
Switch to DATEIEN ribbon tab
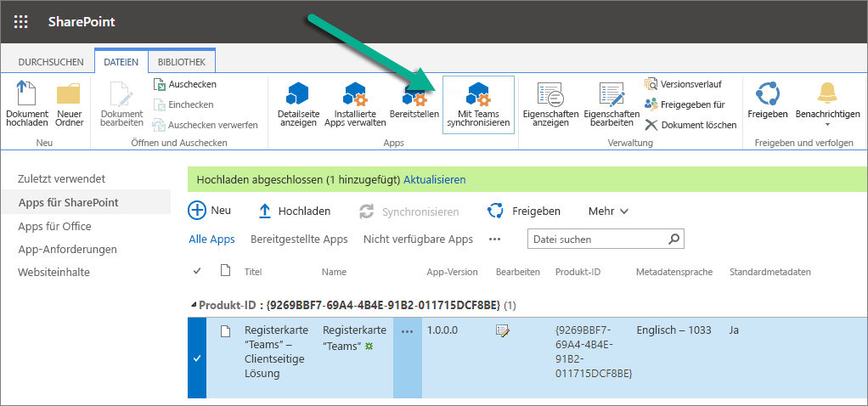(121, 62)
